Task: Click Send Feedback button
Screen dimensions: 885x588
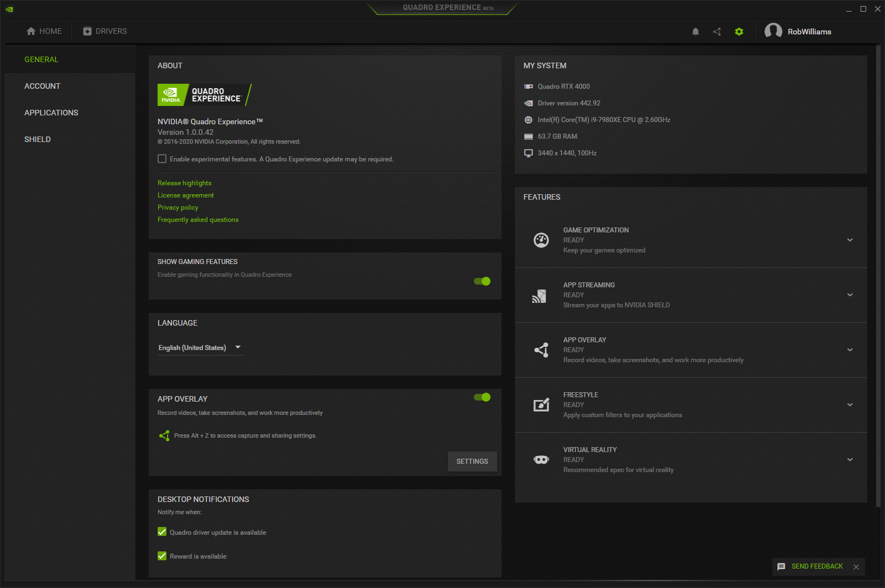Action: (817, 566)
